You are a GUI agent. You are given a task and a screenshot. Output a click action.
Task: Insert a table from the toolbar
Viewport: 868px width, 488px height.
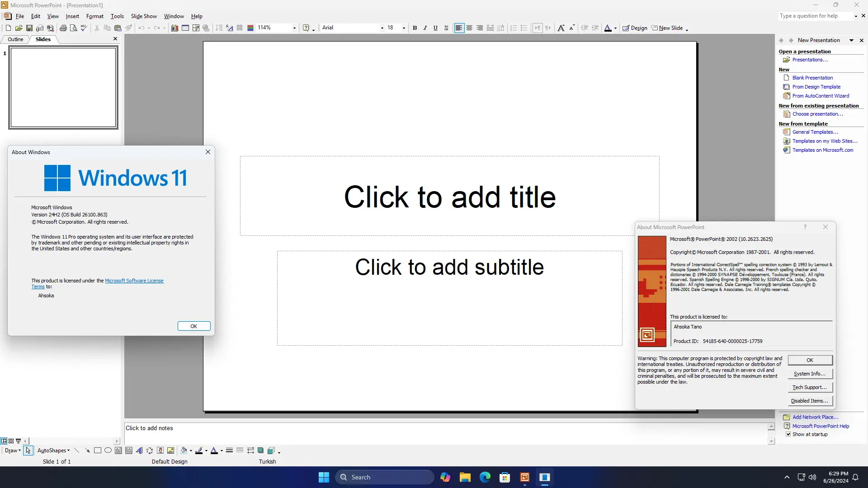(185, 28)
